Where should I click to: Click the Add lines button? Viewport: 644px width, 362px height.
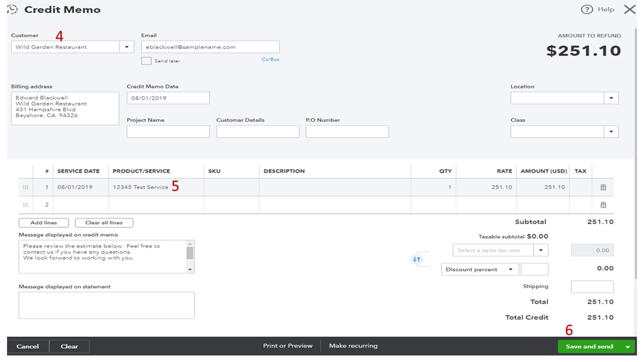[x=44, y=223]
